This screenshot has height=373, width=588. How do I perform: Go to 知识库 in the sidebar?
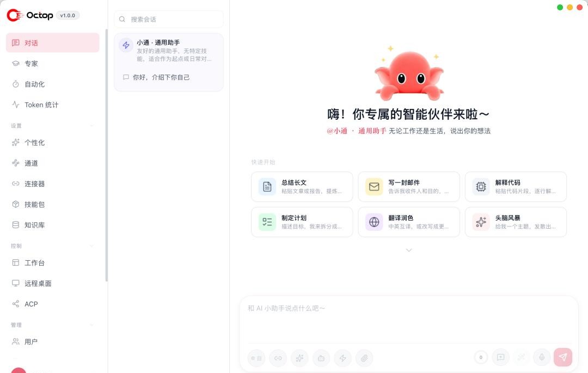[52, 225]
